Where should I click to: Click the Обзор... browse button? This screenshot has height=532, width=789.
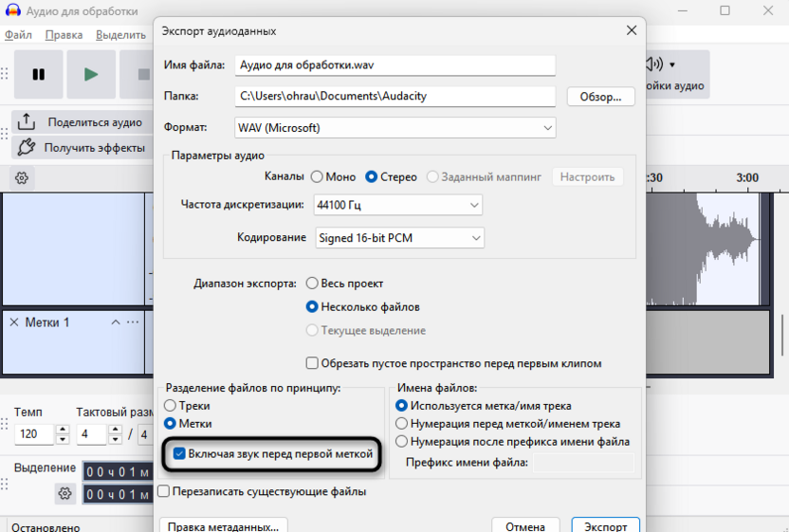click(x=601, y=97)
